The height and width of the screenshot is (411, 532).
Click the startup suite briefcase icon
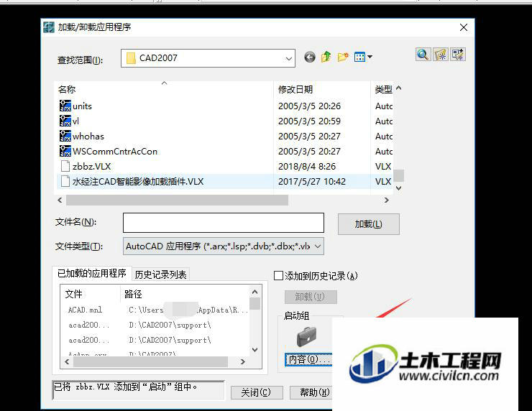(x=306, y=336)
